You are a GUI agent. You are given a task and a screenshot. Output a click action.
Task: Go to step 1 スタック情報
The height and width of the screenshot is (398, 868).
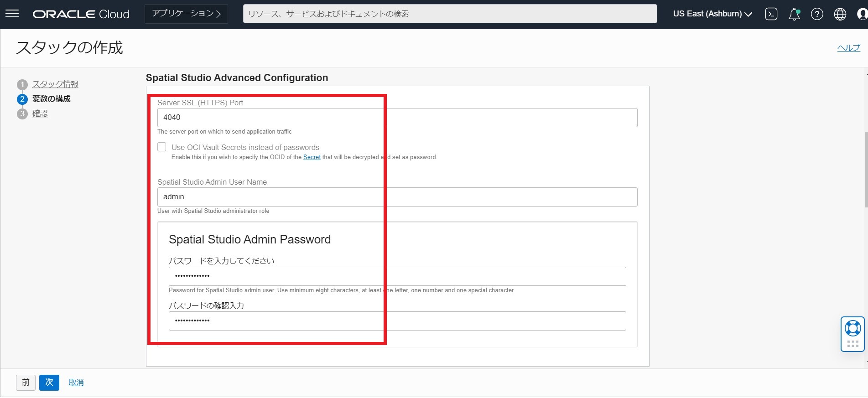[55, 84]
